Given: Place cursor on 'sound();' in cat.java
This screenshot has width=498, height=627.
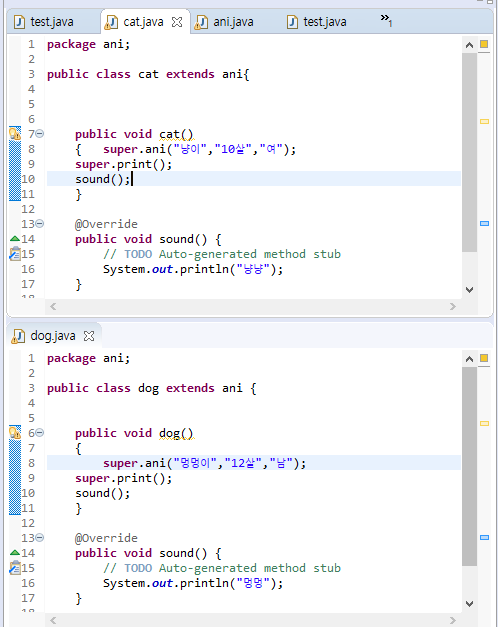Looking at the screenshot, I should pos(102,179).
